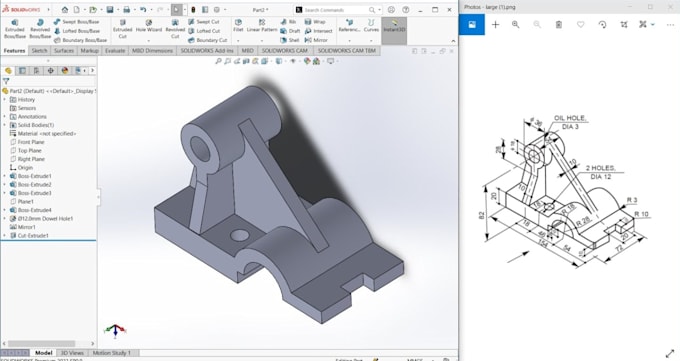Image resolution: width=680 pixels, height=361 pixels.
Task: Select the Revolved Cut tool
Action: 175,29
